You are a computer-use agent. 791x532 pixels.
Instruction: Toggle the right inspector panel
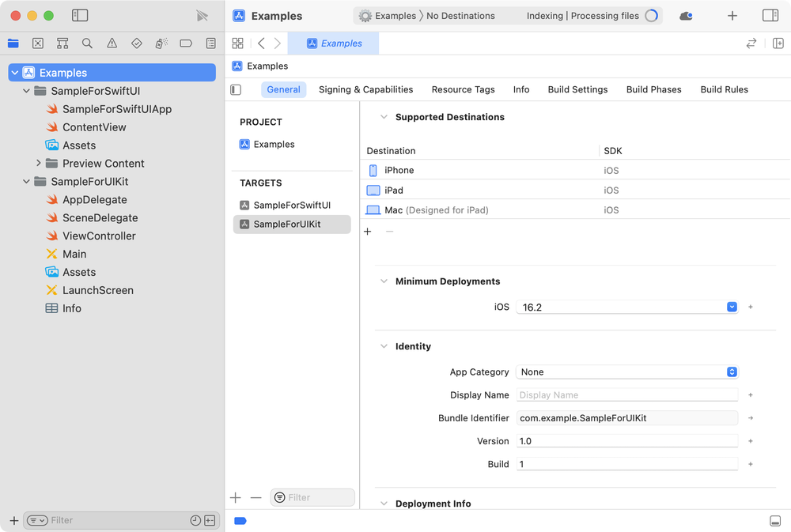point(770,16)
